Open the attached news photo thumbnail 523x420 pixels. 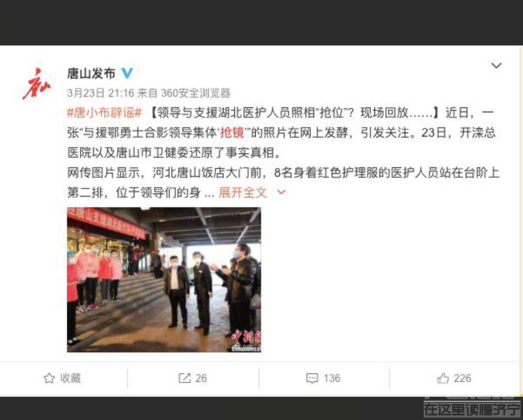pos(164,280)
